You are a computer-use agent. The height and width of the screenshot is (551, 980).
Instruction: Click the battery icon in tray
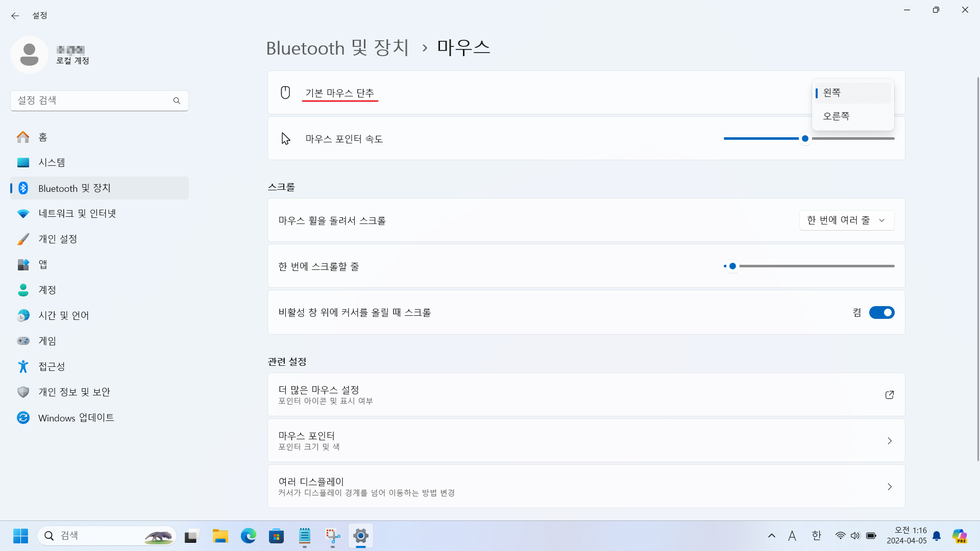point(871,536)
